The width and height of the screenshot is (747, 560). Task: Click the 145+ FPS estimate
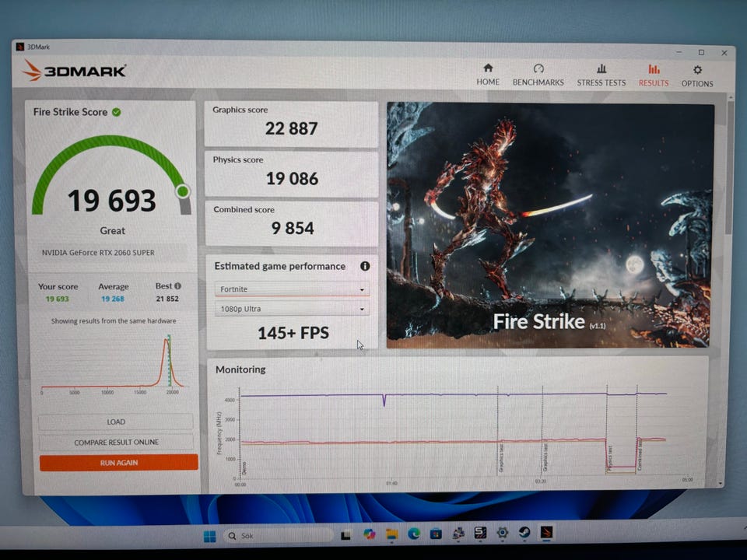click(x=293, y=333)
